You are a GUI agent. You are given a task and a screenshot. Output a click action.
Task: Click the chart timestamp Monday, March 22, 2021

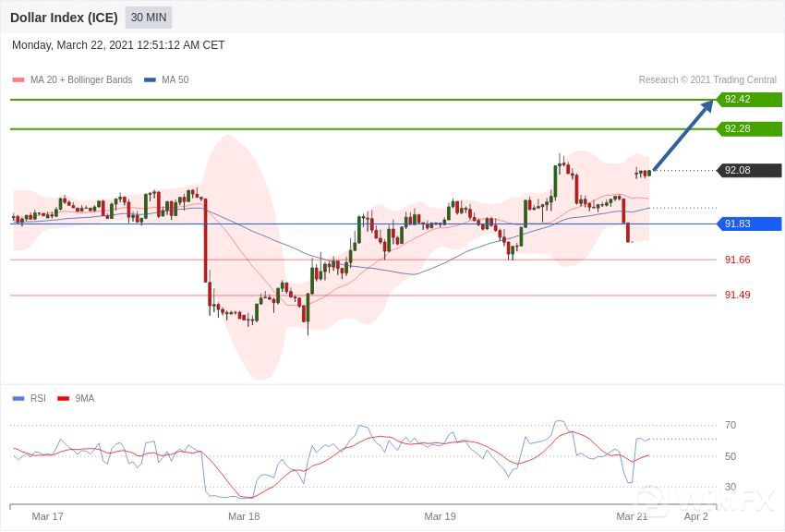pyautogui.click(x=118, y=45)
